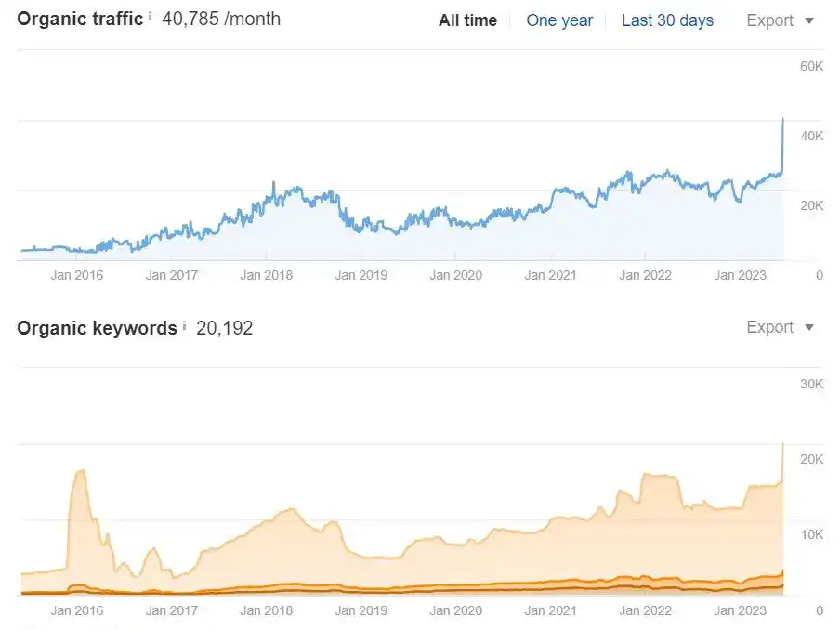The image size is (840, 630).
Task: Click the 40,785 /month traffic value
Action: click(221, 19)
